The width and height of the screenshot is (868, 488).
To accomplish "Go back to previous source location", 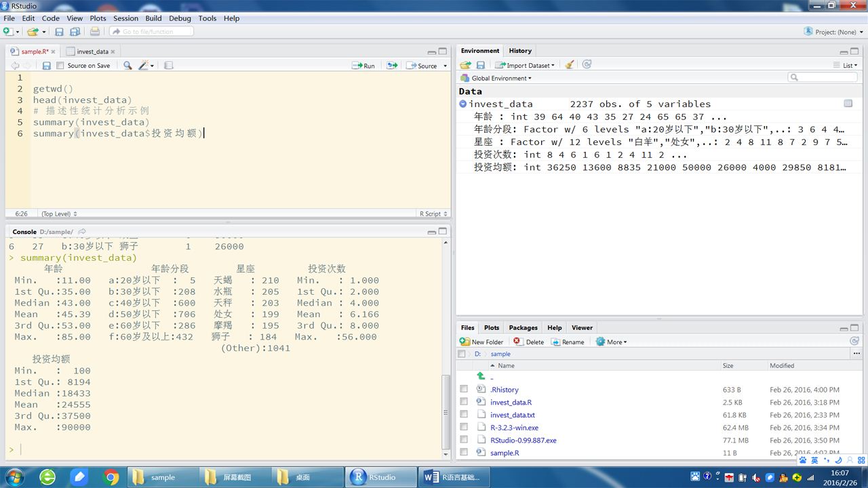I will click(15, 66).
